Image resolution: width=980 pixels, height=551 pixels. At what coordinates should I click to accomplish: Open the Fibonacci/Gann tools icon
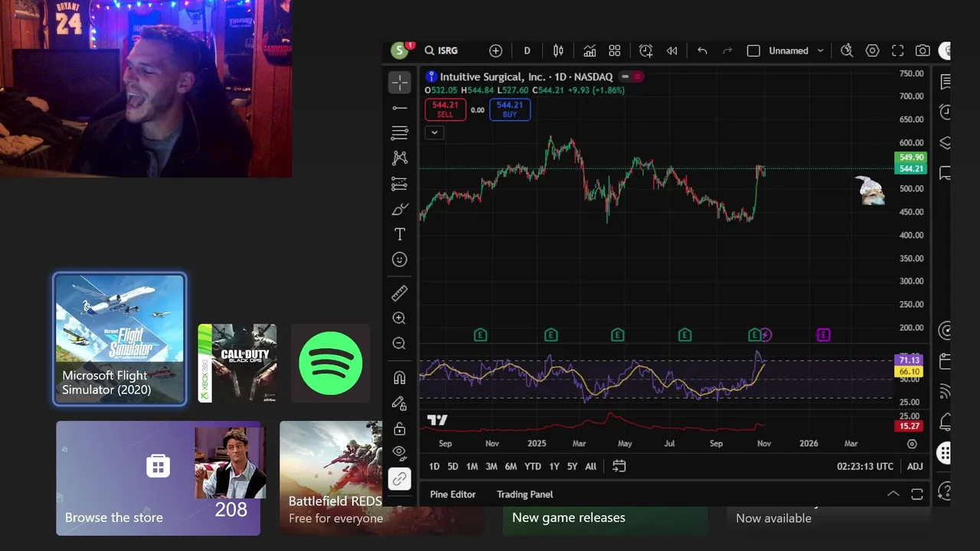[400, 133]
